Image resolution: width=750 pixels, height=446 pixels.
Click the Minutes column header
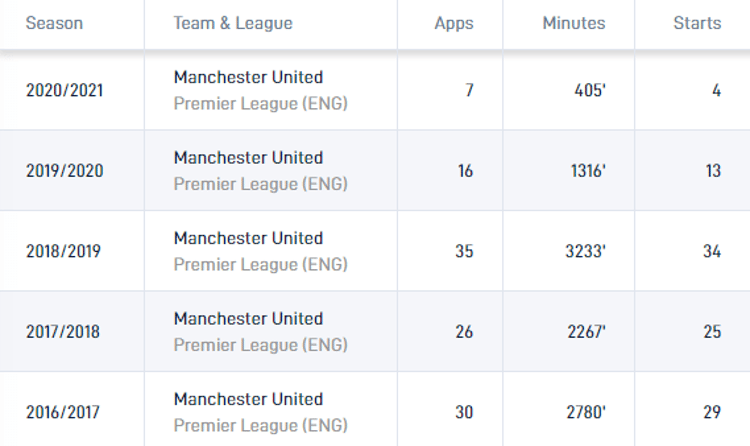(x=574, y=23)
